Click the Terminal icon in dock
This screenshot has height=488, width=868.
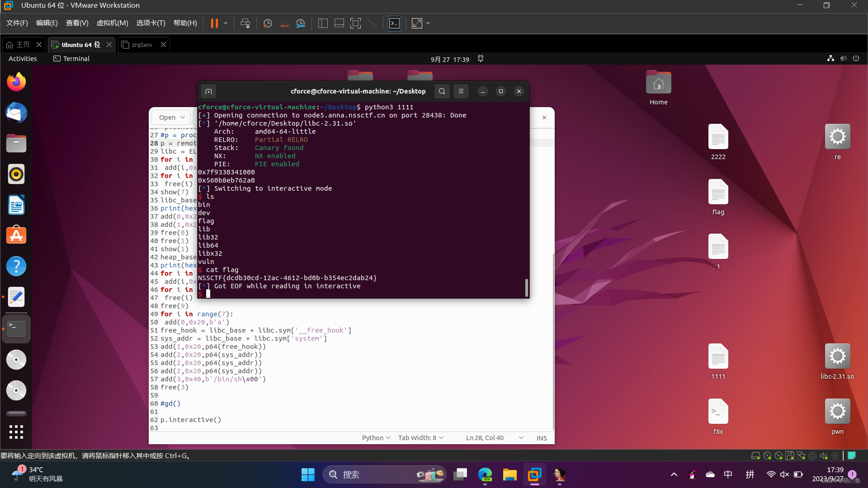pyautogui.click(x=16, y=328)
